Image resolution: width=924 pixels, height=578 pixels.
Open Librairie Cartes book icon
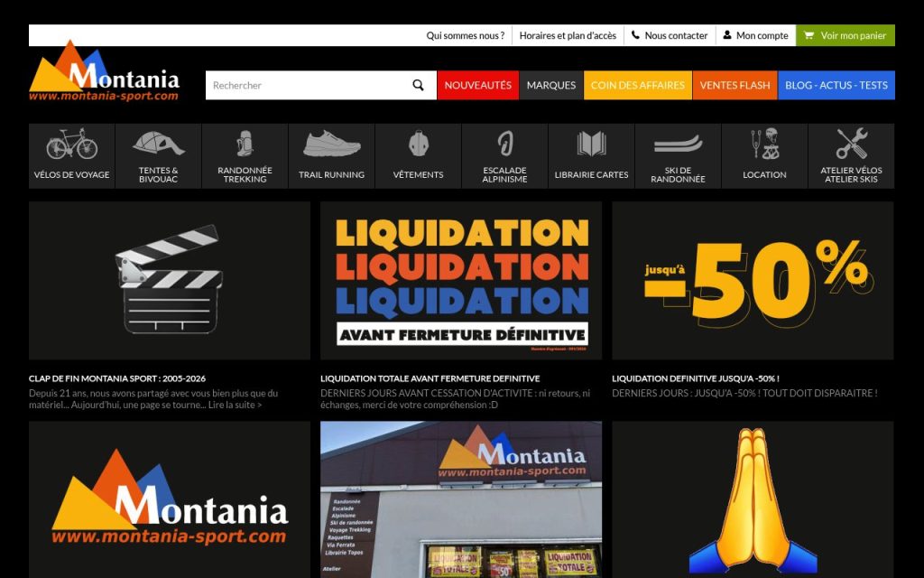[592, 144]
